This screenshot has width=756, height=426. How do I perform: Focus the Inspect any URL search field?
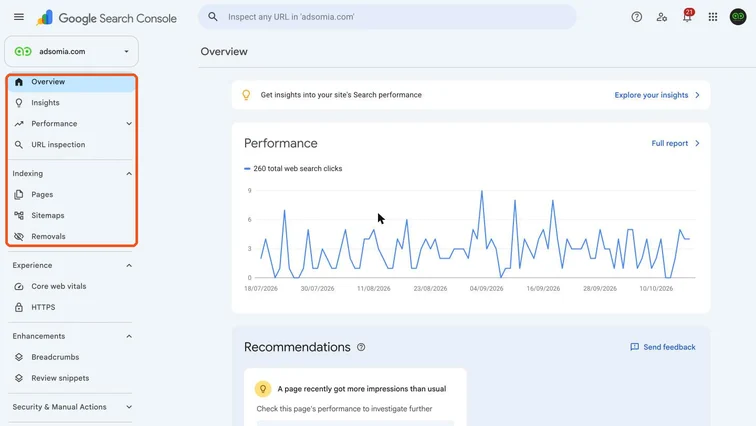coord(387,17)
